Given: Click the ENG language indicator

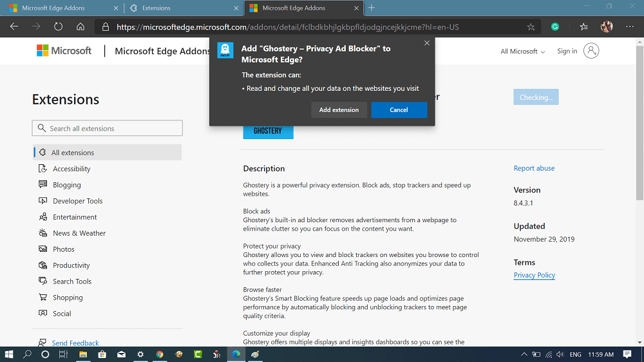Looking at the screenshot, I should pos(575,354).
